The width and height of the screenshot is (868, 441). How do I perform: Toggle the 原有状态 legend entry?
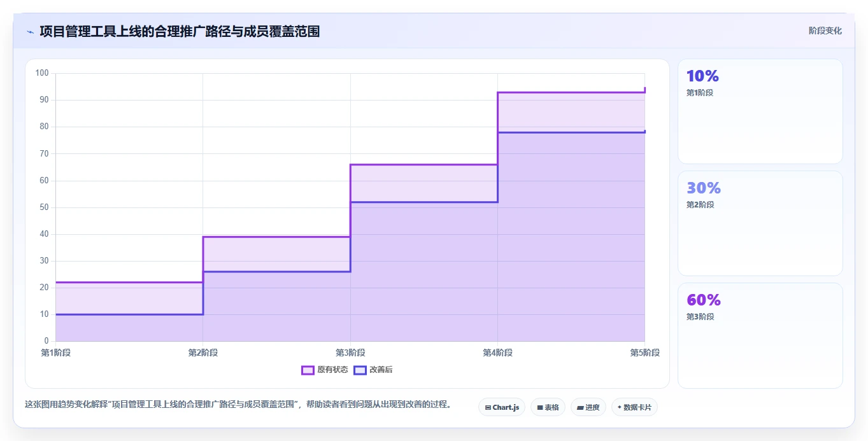(325, 370)
